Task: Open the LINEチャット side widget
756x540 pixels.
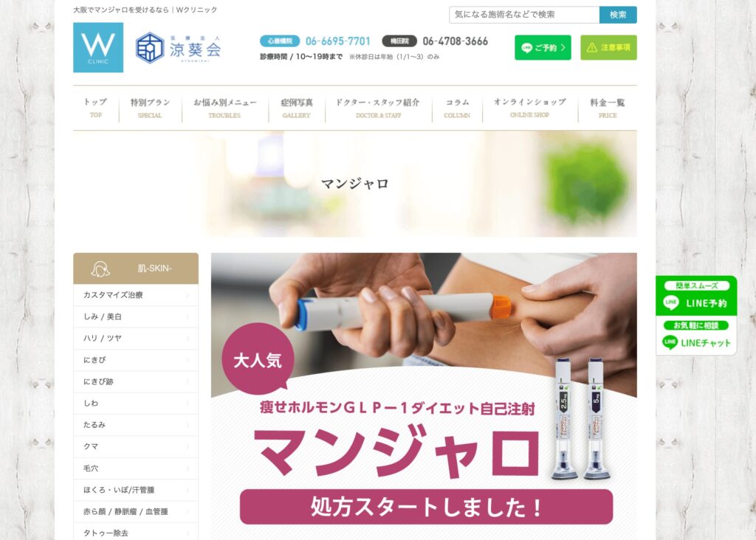Action: coord(696,336)
